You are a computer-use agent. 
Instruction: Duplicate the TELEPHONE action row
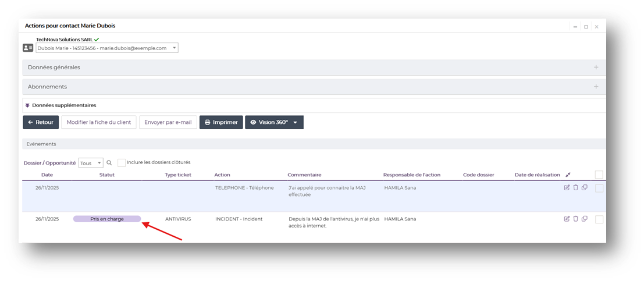(584, 187)
